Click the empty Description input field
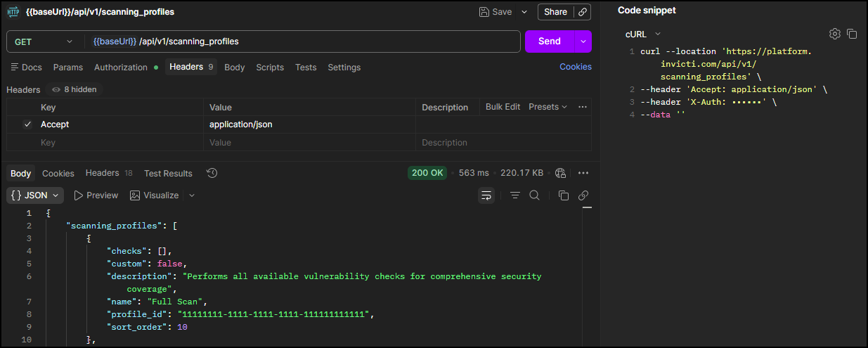 [x=503, y=143]
